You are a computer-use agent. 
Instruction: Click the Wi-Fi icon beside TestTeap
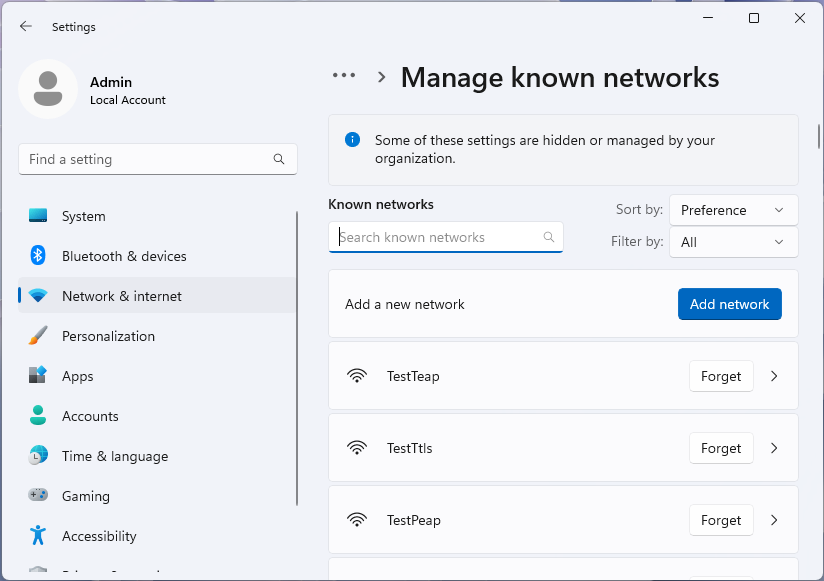[x=357, y=376]
